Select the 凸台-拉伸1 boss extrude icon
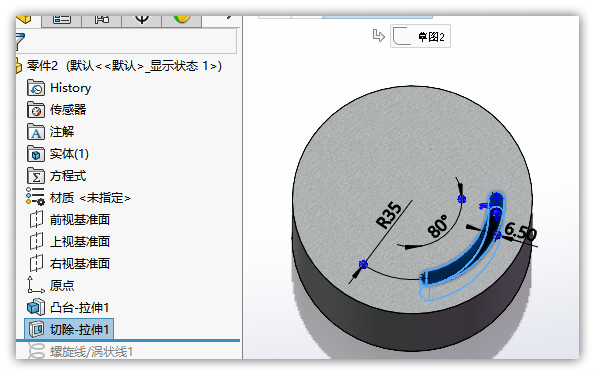 [x=36, y=307]
